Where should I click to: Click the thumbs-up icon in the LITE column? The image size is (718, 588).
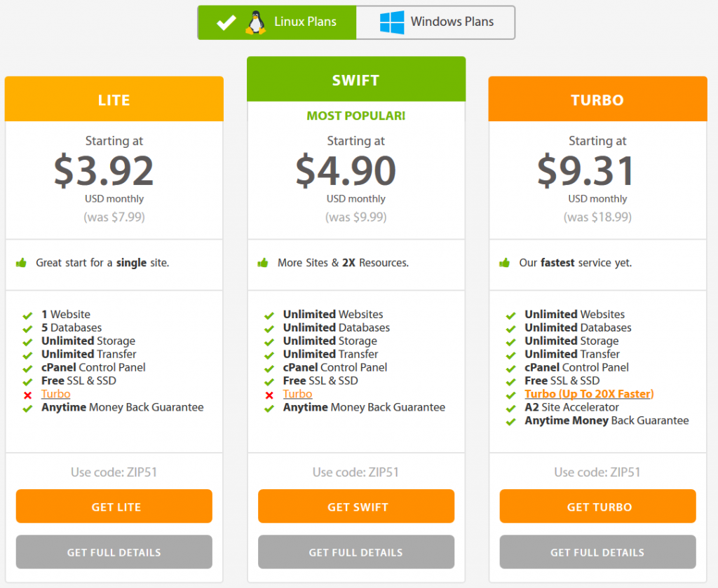(x=21, y=263)
